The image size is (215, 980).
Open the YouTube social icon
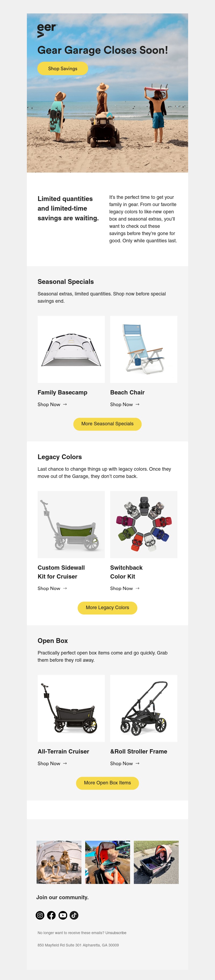pos(63,915)
